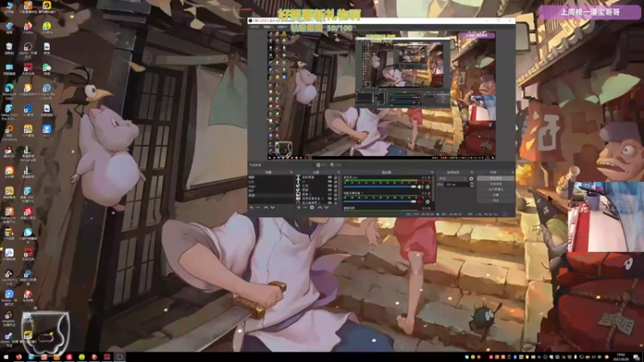This screenshot has width=644, height=362.
Task: Open the 视图 menu in OBS
Action: pos(283,27)
